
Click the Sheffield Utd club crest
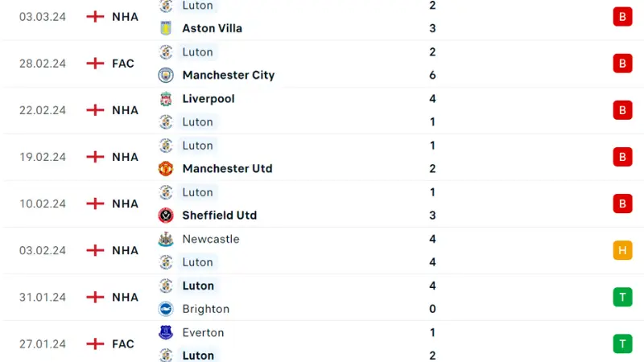click(166, 216)
